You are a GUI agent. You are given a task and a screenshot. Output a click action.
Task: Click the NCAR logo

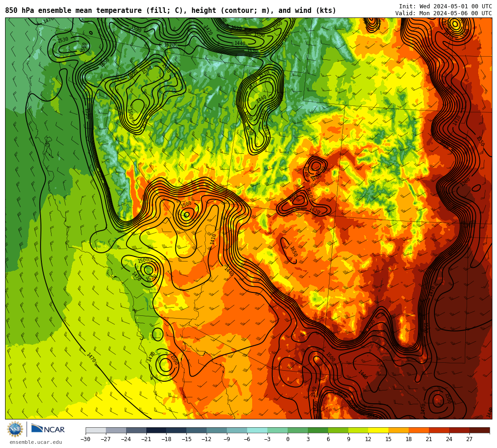pos(48,429)
